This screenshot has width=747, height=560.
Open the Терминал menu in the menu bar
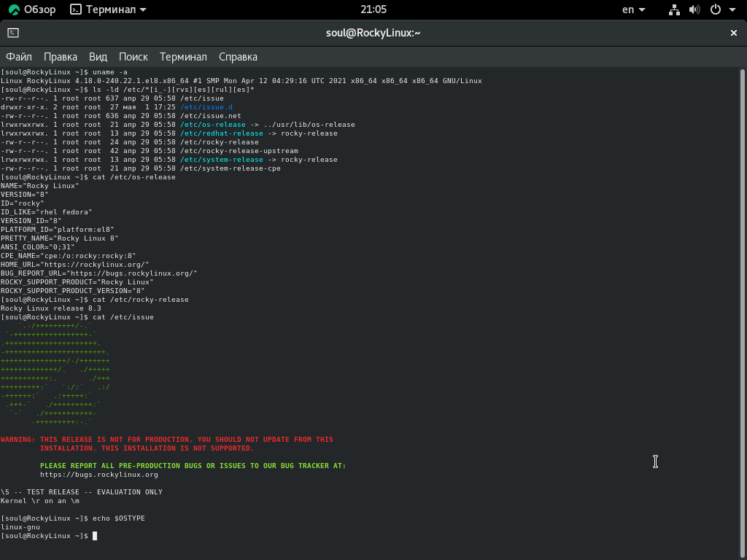183,57
